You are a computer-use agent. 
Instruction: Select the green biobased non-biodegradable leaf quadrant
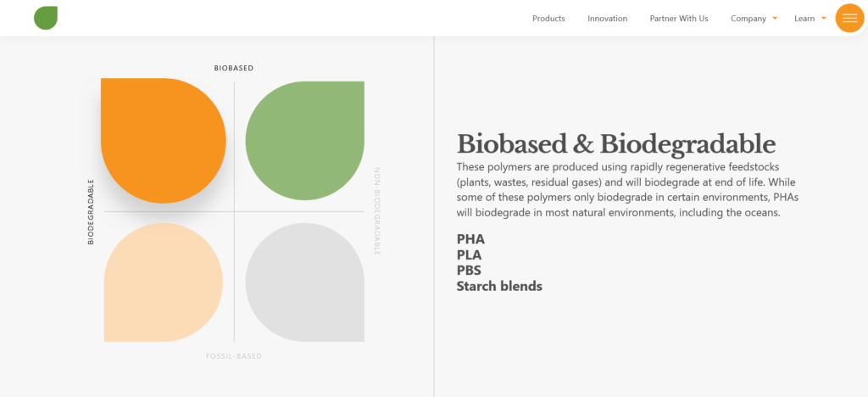pyautogui.click(x=305, y=141)
